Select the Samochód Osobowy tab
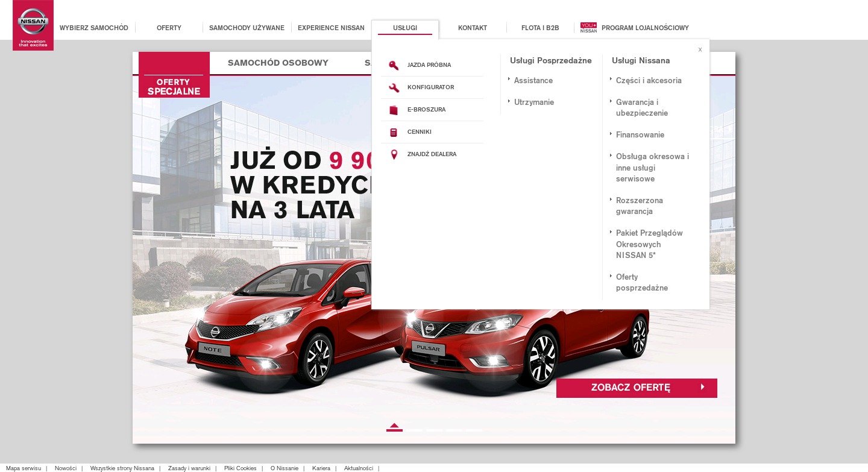868x472 pixels. (278, 63)
